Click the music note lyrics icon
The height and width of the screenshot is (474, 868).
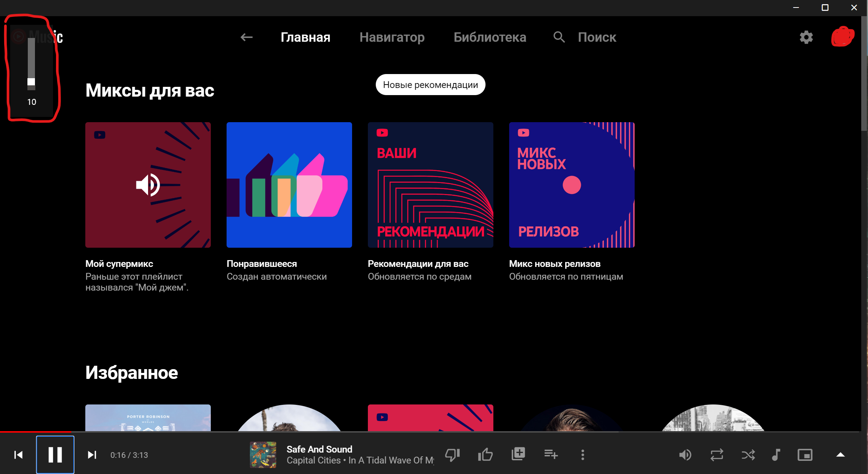pyautogui.click(x=776, y=455)
